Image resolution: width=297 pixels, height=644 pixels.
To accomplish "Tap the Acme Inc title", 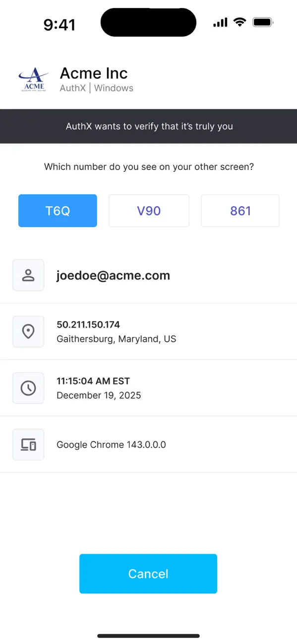I will tap(94, 73).
